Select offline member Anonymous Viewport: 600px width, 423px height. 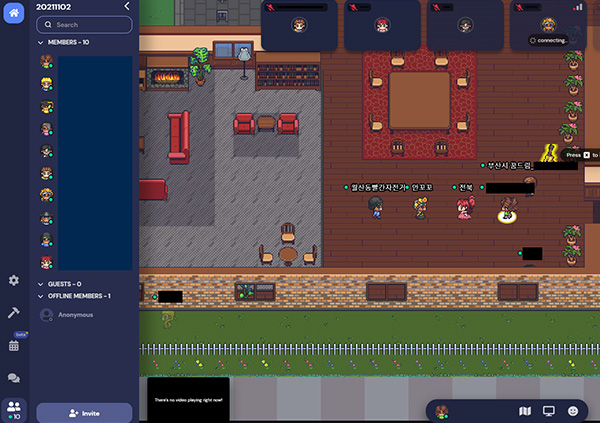75,315
